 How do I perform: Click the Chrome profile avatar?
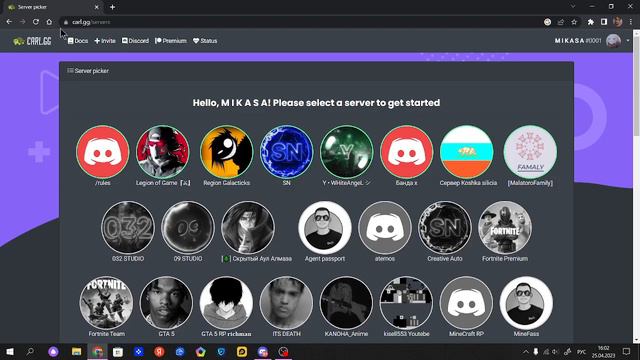point(618,22)
